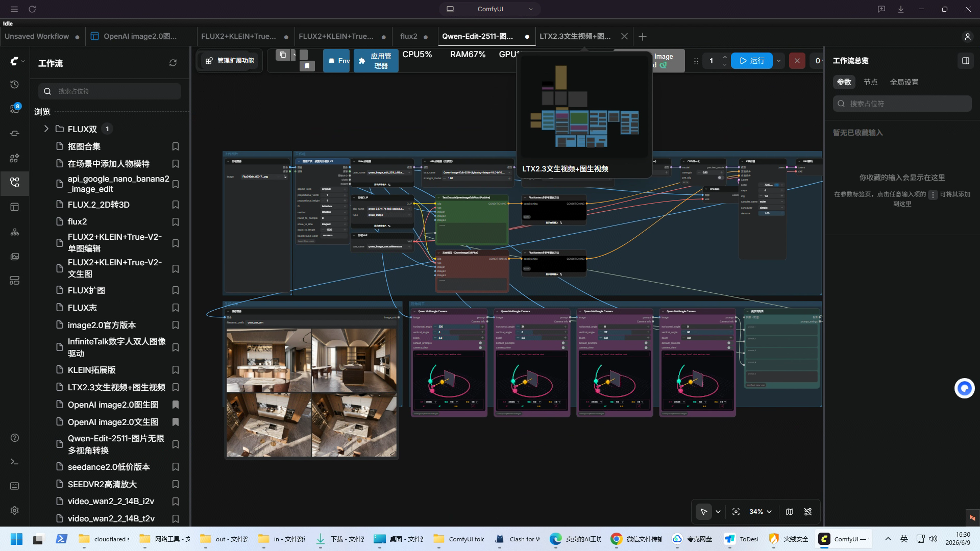Viewport: 980px width, 551px height.
Task: Open the hamburger menu in title bar
Action: coord(14,9)
